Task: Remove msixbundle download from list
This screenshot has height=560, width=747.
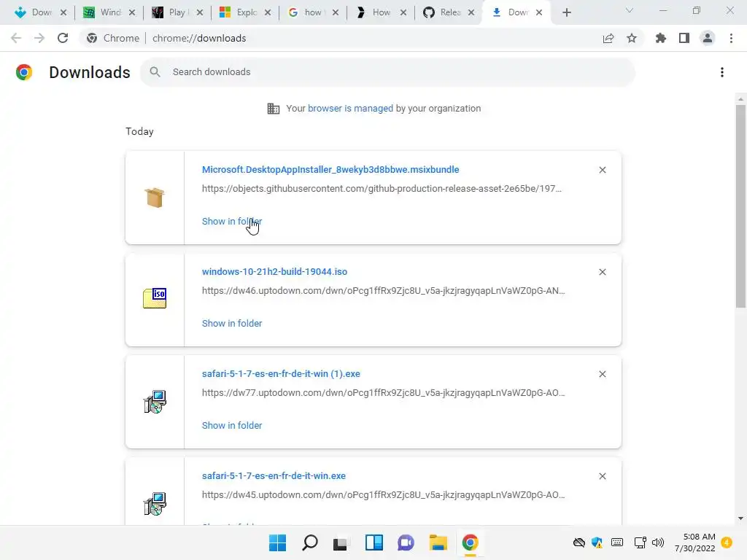Action: (602, 170)
